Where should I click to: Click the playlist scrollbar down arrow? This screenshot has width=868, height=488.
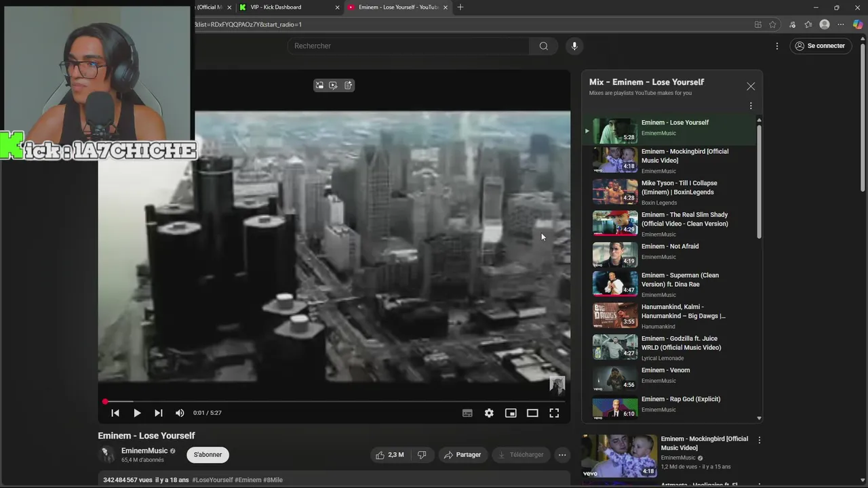[x=759, y=418]
